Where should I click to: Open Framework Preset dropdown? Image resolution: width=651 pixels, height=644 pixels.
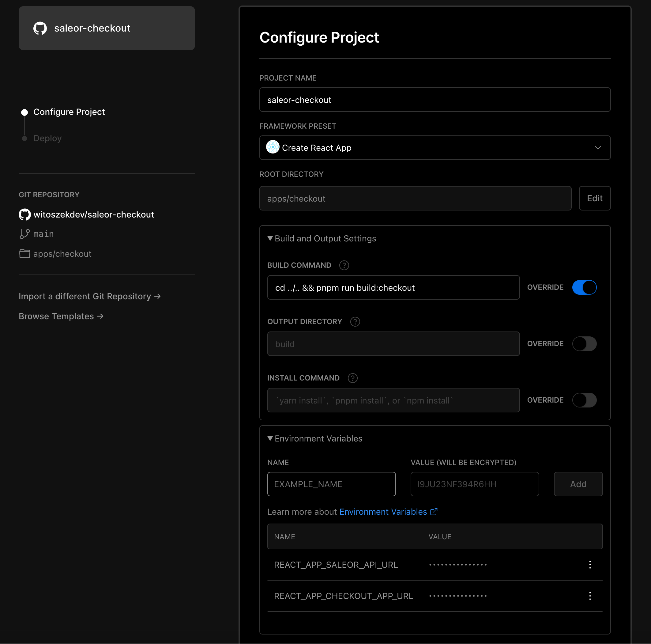coord(435,148)
